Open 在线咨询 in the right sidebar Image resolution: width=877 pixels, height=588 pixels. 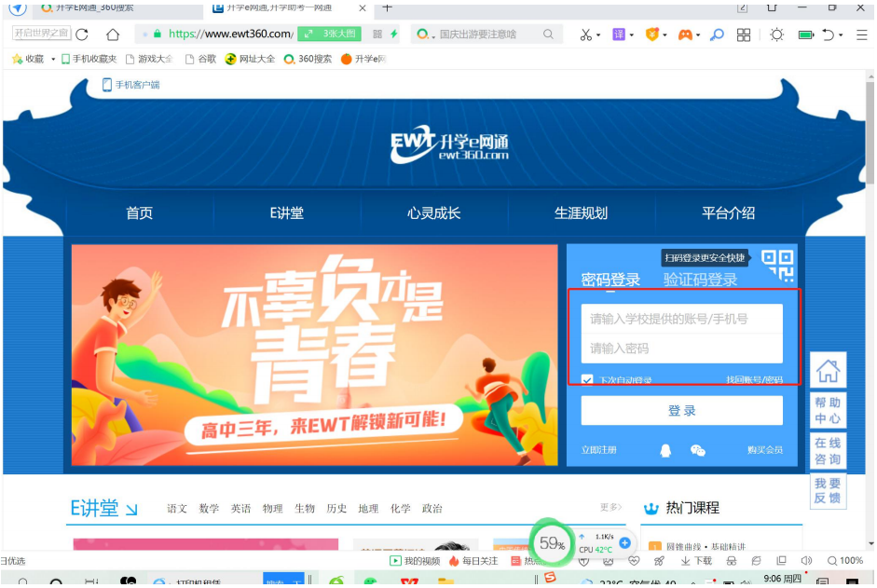point(828,451)
